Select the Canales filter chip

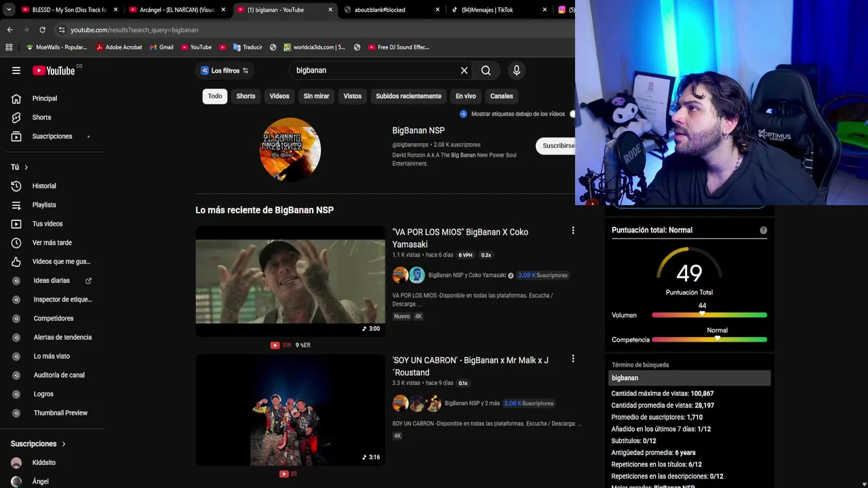tap(502, 96)
